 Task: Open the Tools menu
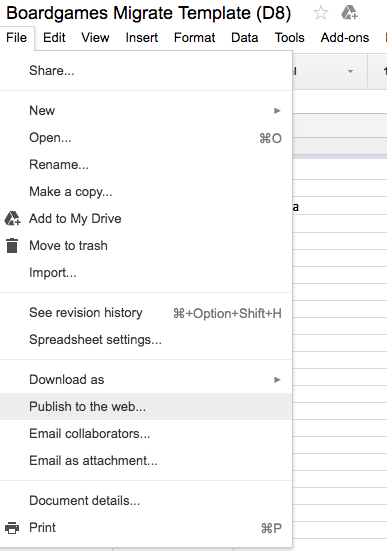(x=290, y=38)
